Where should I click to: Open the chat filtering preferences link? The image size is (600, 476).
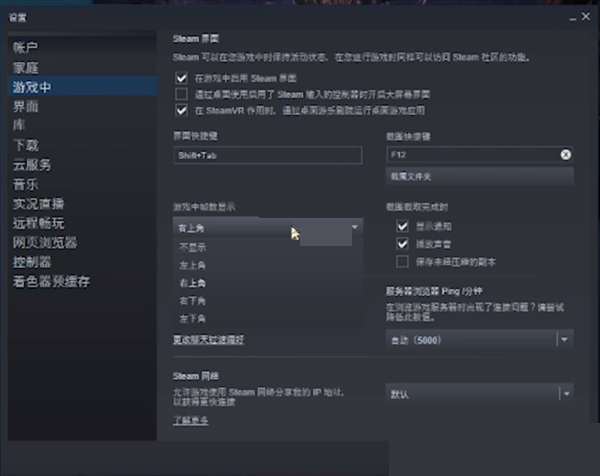(x=209, y=340)
